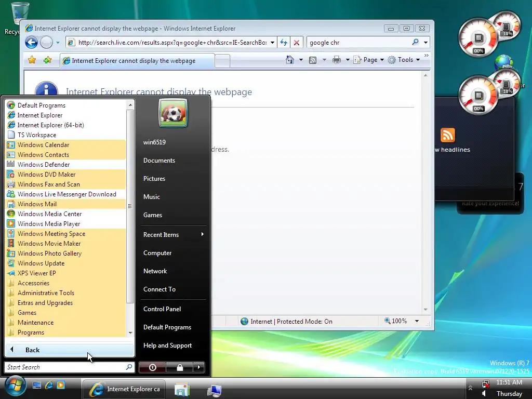Click the Back button in All Programs
Screen dimensions: 532x399
point(70,350)
